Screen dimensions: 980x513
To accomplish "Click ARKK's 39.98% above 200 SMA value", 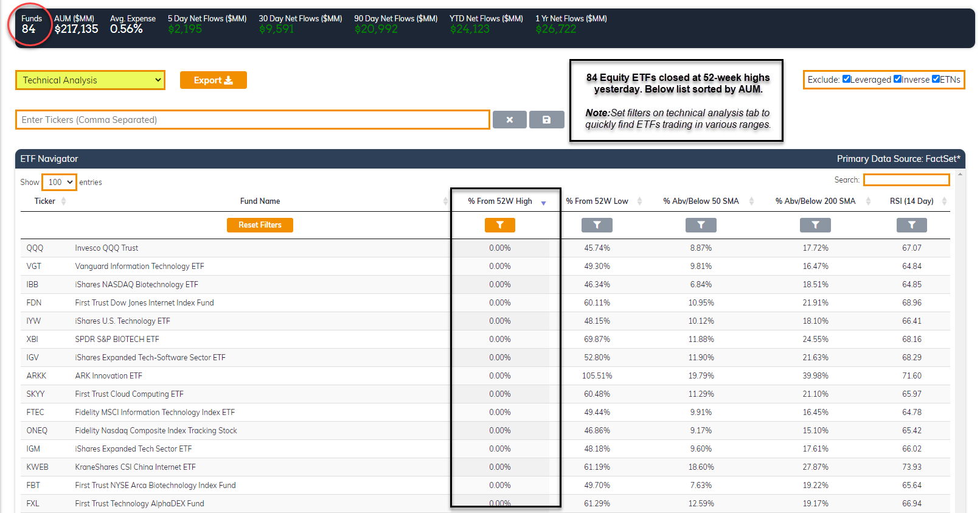I will point(815,376).
